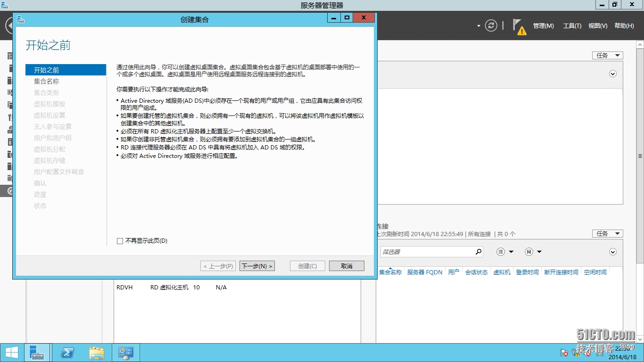The width and height of the screenshot is (644, 362).
Task: Sort by the 虚拟机 column header
Action: pyautogui.click(x=502, y=272)
